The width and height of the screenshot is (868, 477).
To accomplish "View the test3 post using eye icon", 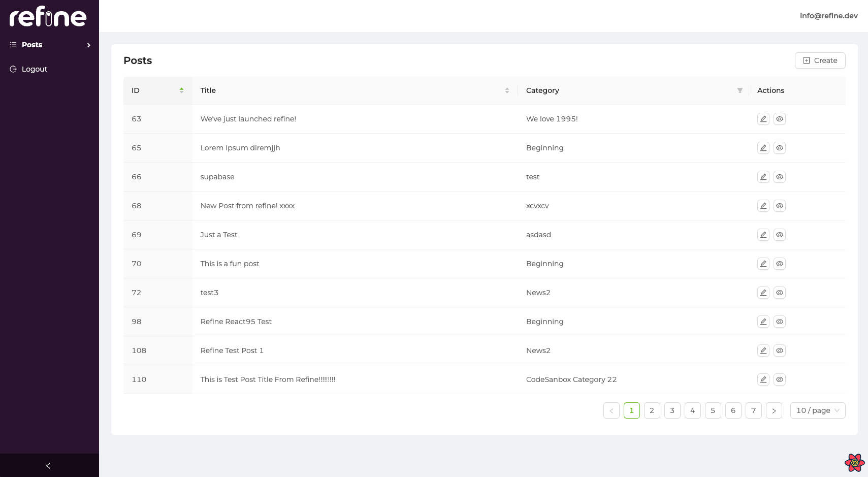I will tap(779, 293).
